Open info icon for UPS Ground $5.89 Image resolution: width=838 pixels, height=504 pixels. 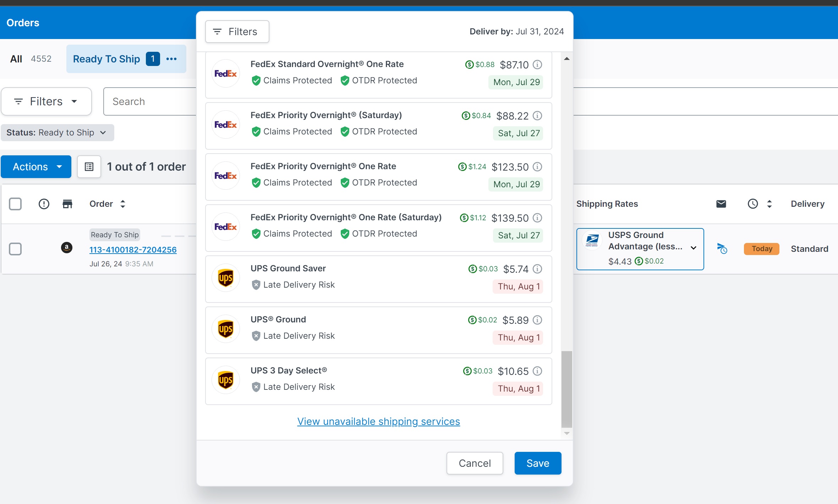[537, 320]
